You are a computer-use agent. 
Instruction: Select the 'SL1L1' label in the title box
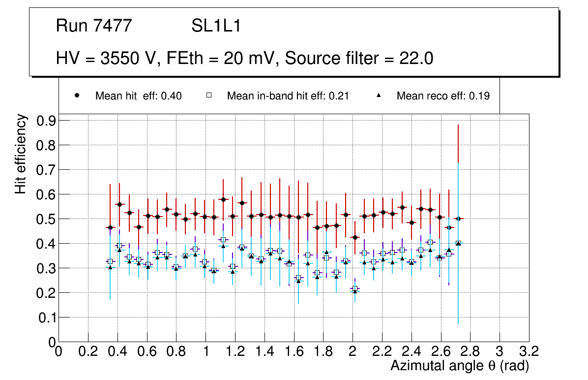click(216, 26)
